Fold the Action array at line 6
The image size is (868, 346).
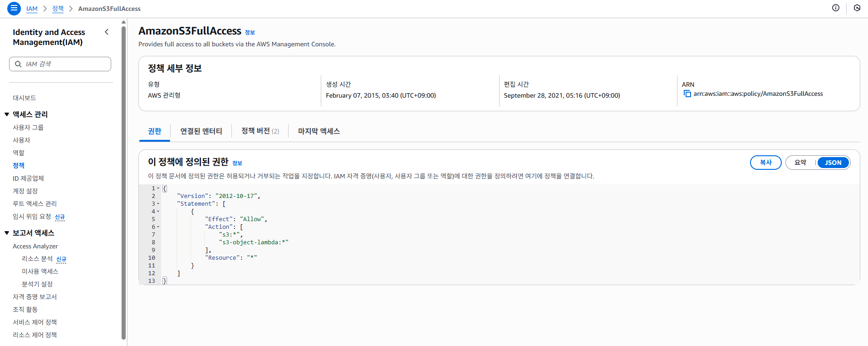pyautogui.click(x=158, y=227)
